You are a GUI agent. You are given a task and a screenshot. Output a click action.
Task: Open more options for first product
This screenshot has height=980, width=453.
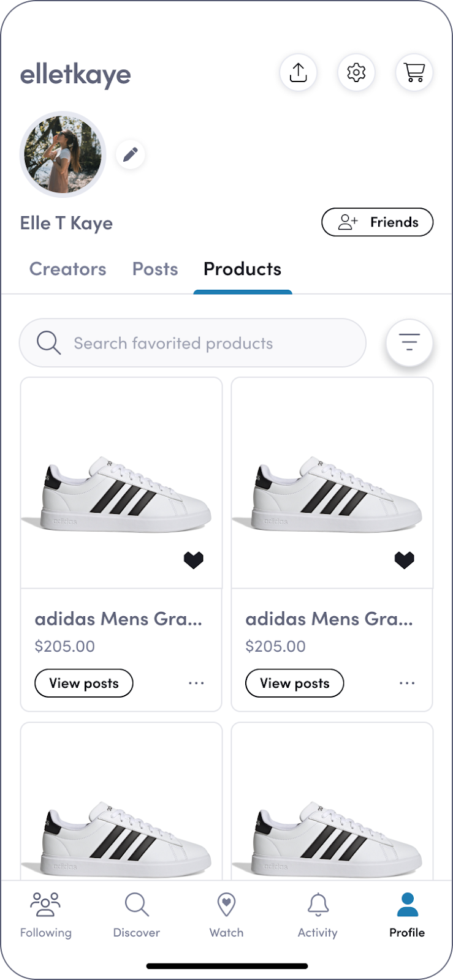[196, 683]
